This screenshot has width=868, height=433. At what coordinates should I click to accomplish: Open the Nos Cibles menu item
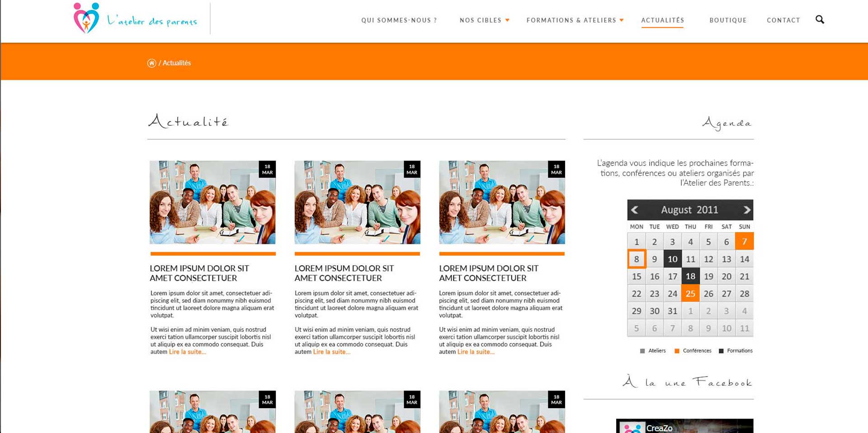[481, 20]
